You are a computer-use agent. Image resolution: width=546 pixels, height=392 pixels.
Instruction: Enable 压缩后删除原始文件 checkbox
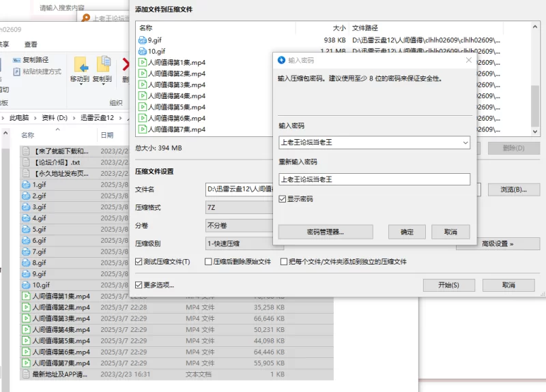tap(207, 262)
